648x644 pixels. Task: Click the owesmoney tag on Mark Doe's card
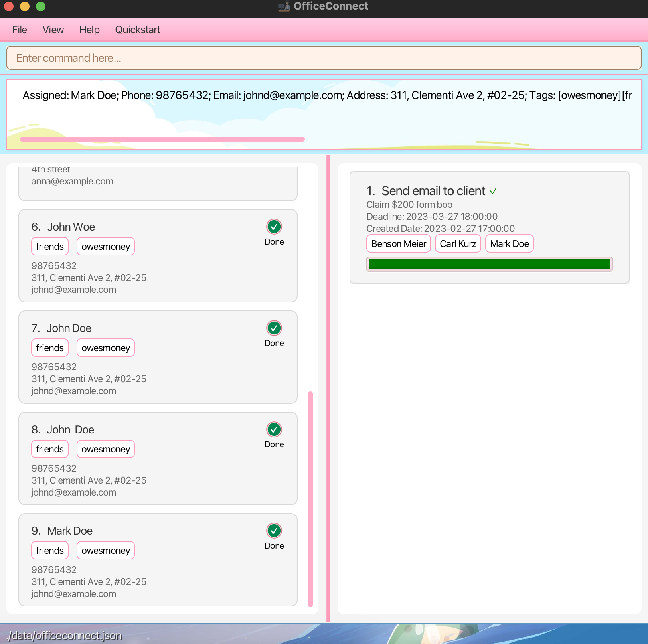[x=106, y=551]
